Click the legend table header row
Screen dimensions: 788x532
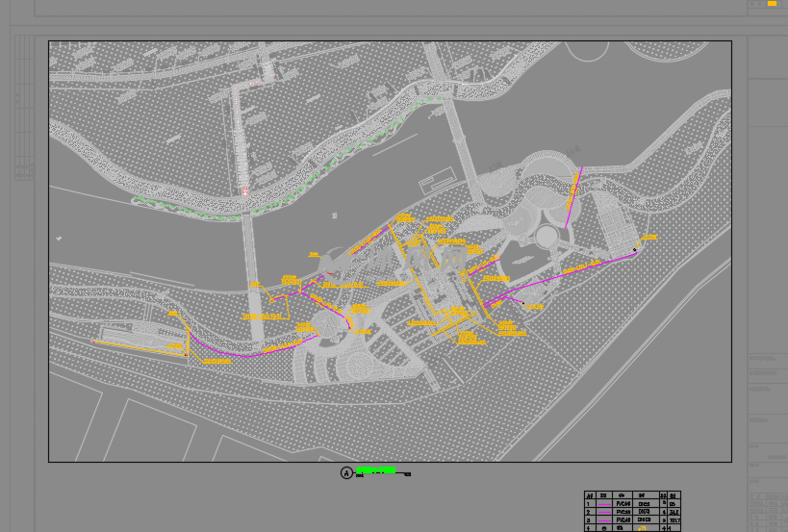[632, 495]
